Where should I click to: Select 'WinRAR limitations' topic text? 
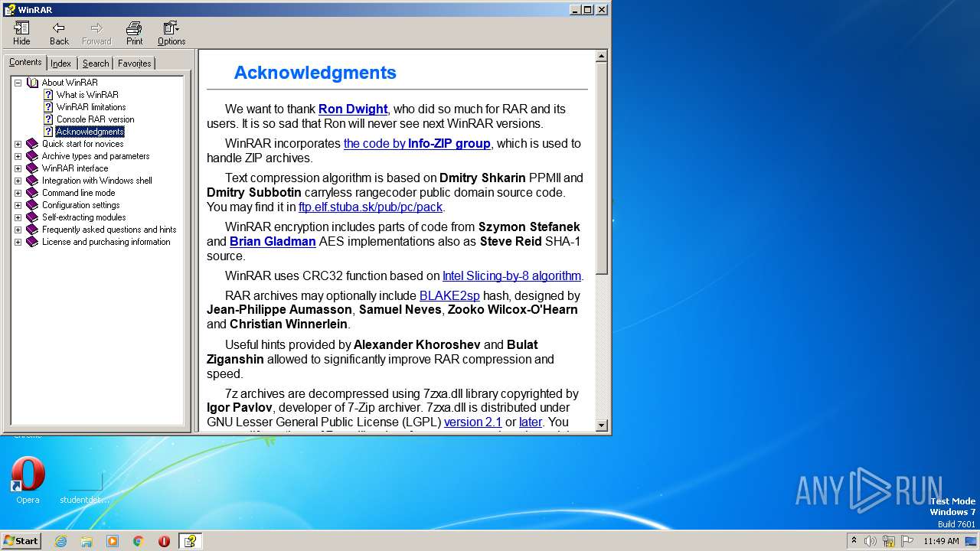tap(91, 107)
